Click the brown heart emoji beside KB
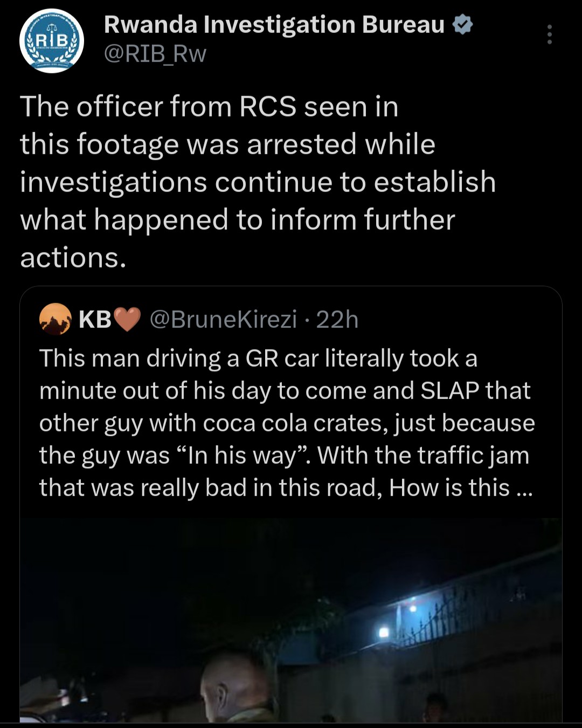This screenshot has width=582, height=728. pyautogui.click(x=128, y=319)
